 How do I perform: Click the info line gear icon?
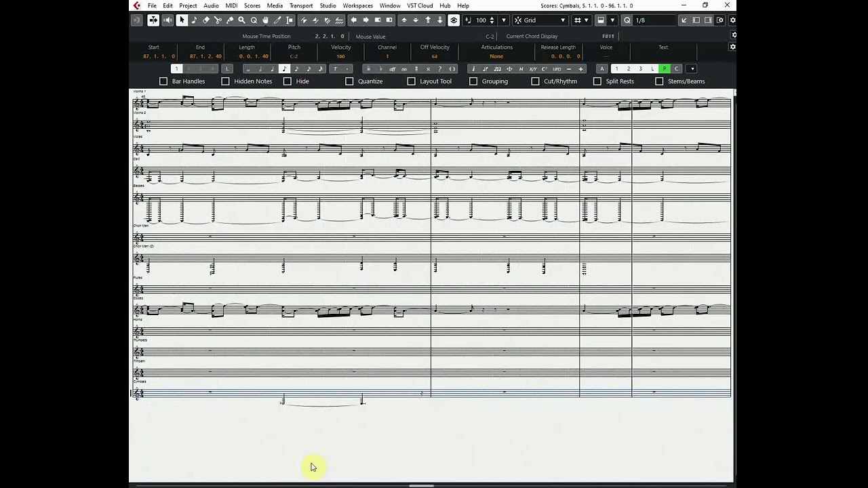tap(732, 47)
